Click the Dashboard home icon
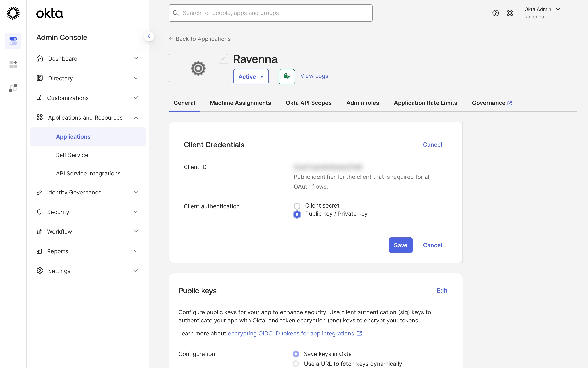Screen dimensions: 588x368 [x=40, y=58]
